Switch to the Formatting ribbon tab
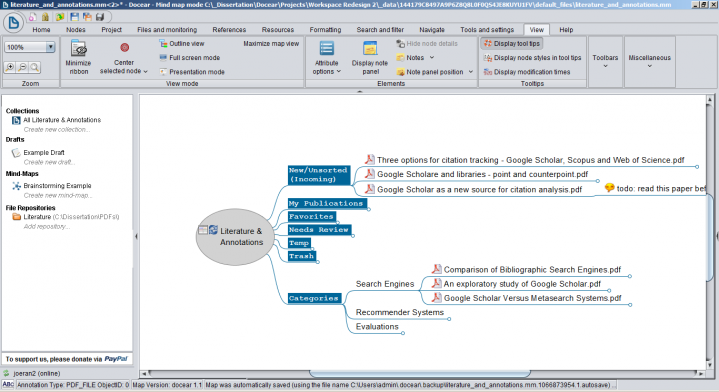This screenshot has width=719, height=392. [325, 30]
